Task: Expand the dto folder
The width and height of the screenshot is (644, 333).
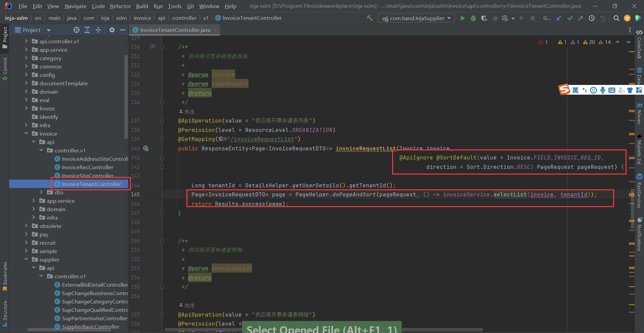Action: [x=41, y=192]
